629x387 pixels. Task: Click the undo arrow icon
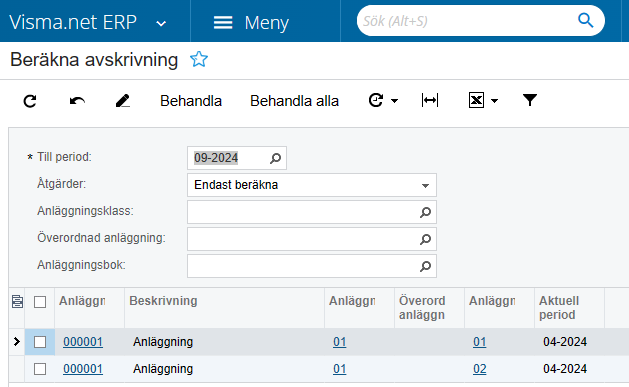pos(77,101)
